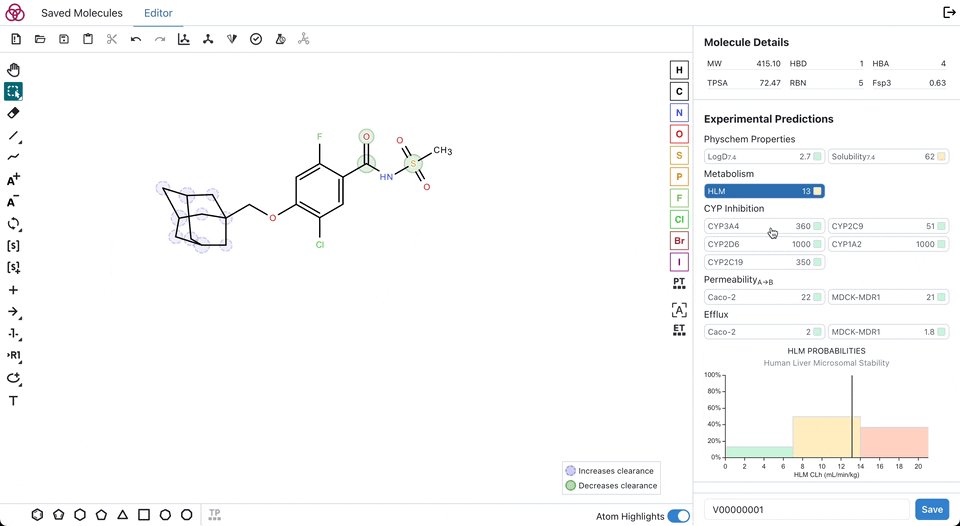This screenshot has width=960, height=526.
Task: Select the S-group [S] tool
Action: (13, 246)
